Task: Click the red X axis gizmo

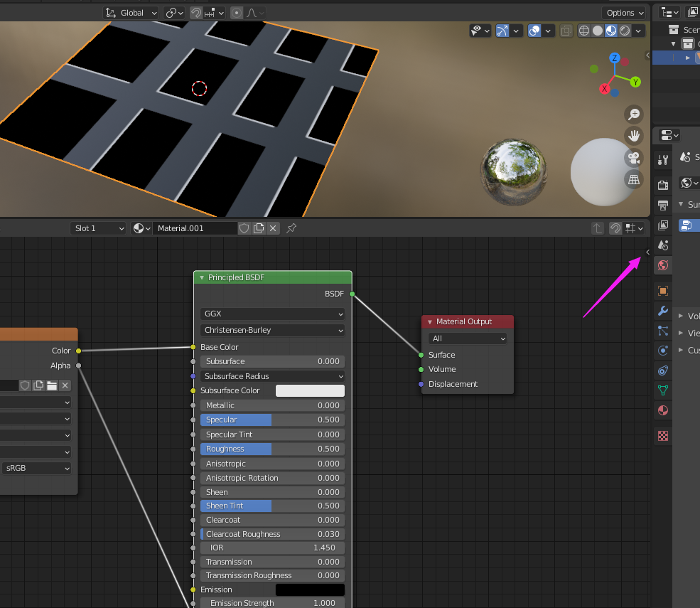Action: point(605,88)
